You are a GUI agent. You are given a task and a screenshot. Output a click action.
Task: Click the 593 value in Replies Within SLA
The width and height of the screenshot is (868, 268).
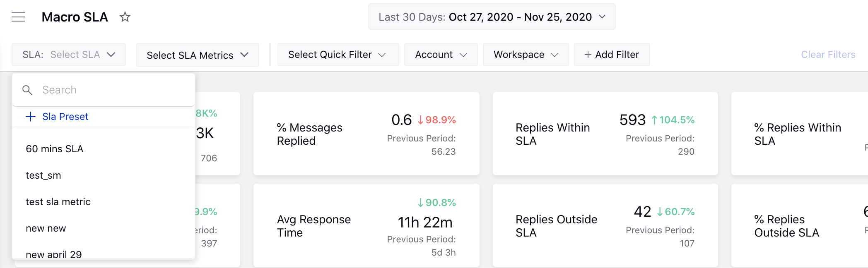[x=632, y=120]
